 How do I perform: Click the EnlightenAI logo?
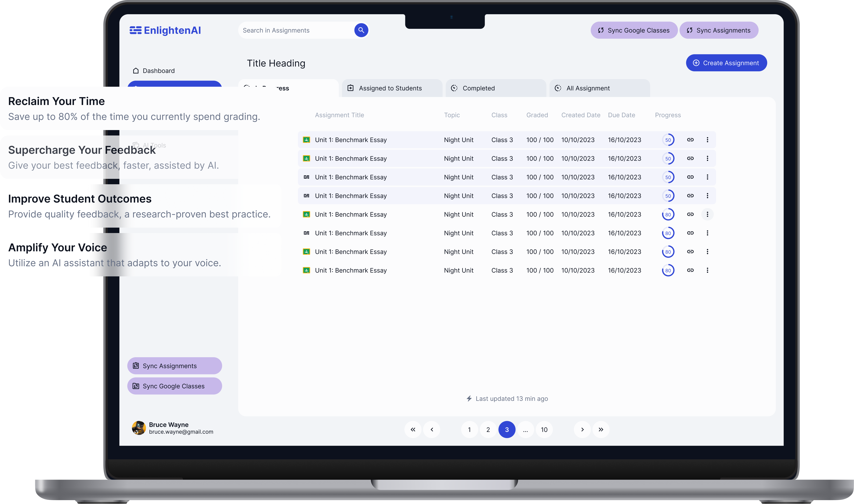click(165, 30)
